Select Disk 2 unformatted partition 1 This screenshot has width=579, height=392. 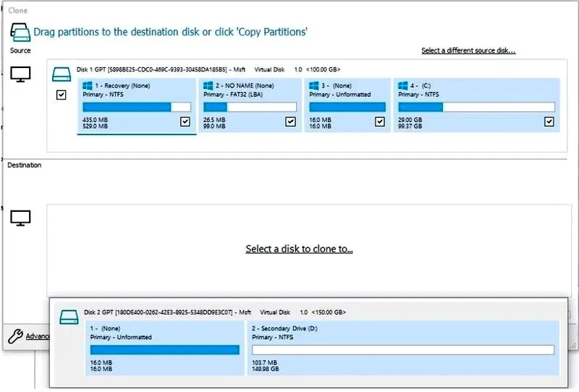tap(165, 348)
